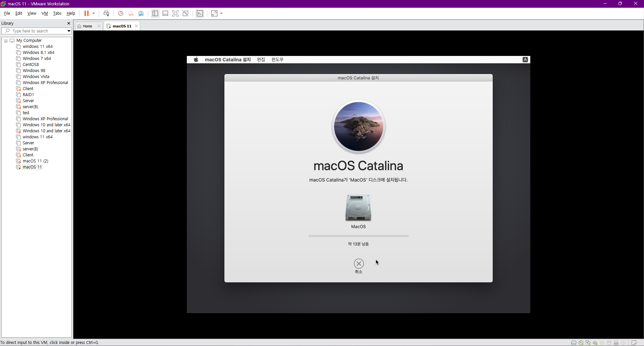Click the Apple menu in guest

click(196, 60)
